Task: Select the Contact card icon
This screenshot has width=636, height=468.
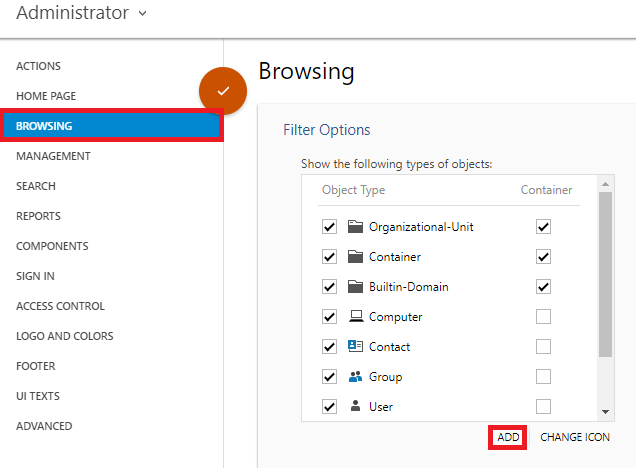Action: [x=355, y=346]
